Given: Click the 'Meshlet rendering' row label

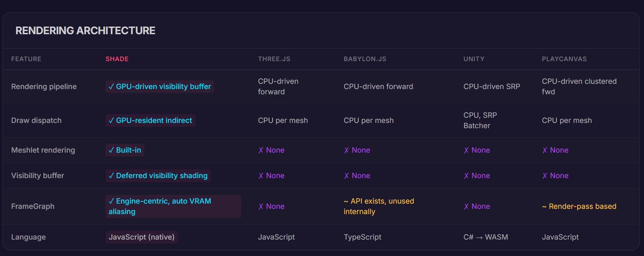Looking at the screenshot, I should tap(43, 150).
